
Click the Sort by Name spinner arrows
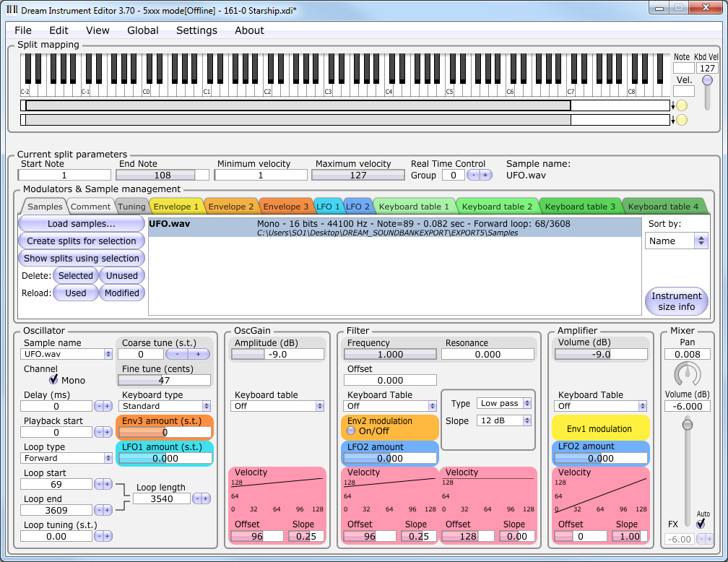[x=701, y=241]
